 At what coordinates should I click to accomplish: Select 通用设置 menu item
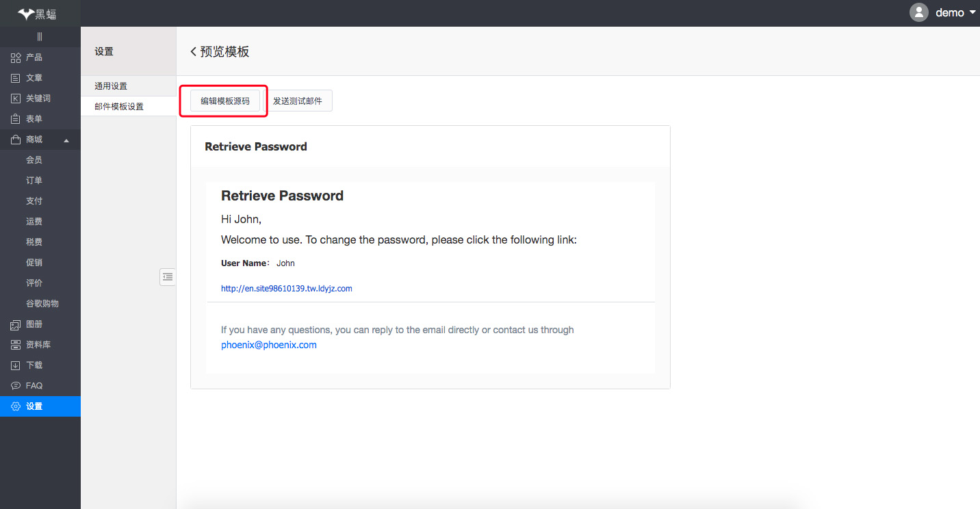(x=111, y=86)
